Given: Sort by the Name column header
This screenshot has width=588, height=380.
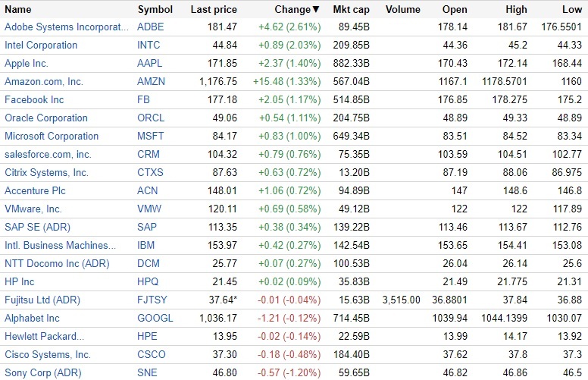Looking at the screenshot, I should point(18,10).
